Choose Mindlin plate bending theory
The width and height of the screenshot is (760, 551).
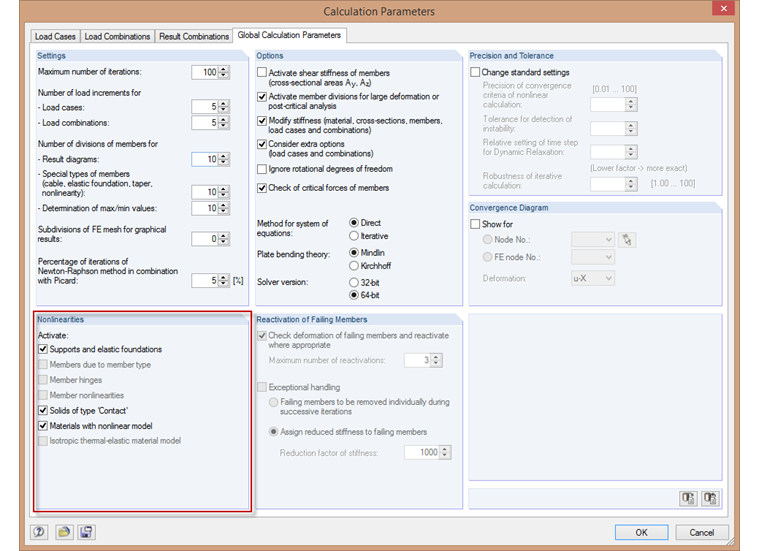pos(354,253)
